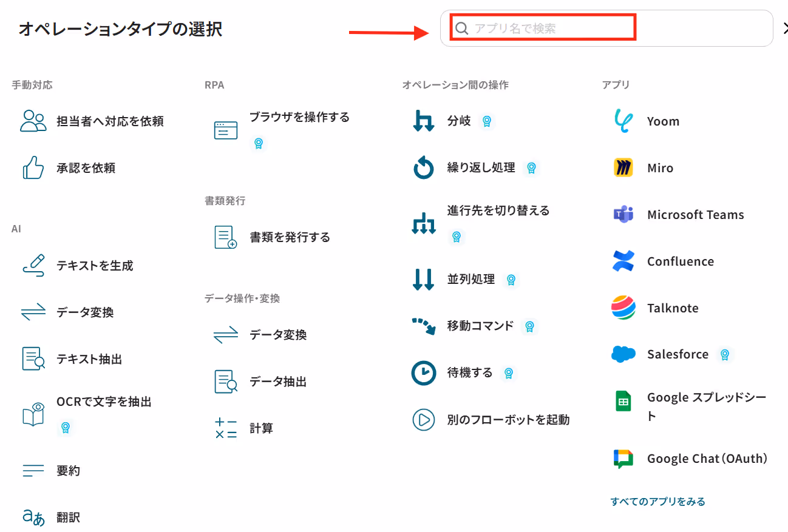Click the premium badge next to 分岐
Screen dimensions: 788x532
tap(486, 121)
